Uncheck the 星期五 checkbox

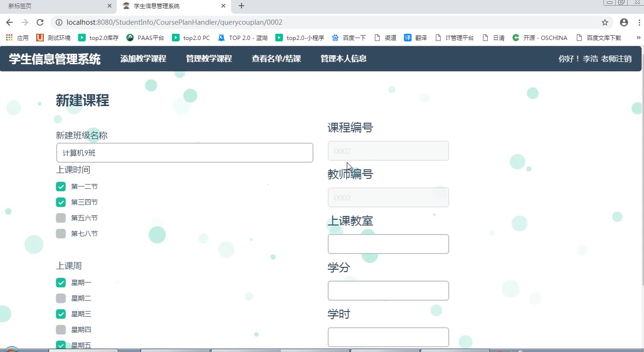(x=60, y=345)
